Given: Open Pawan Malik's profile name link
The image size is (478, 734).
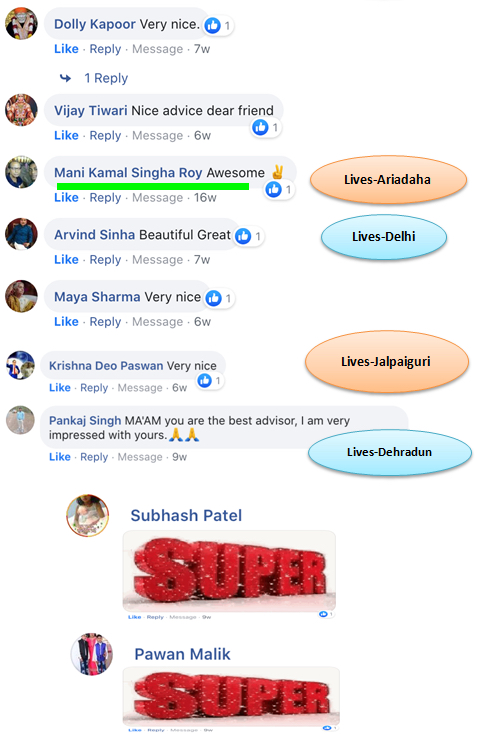Looking at the screenshot, I should (183, 654).
